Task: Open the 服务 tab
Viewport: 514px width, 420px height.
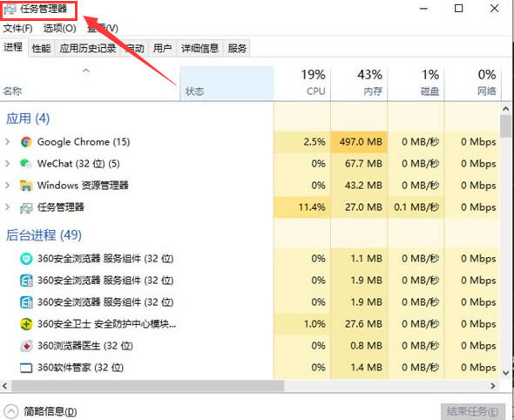Action: 237,49
